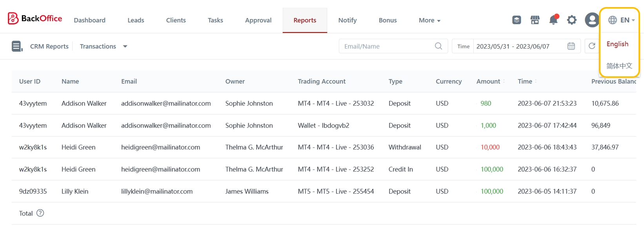Open the date range calendar icon
The image size is (644, 227).
571,46
